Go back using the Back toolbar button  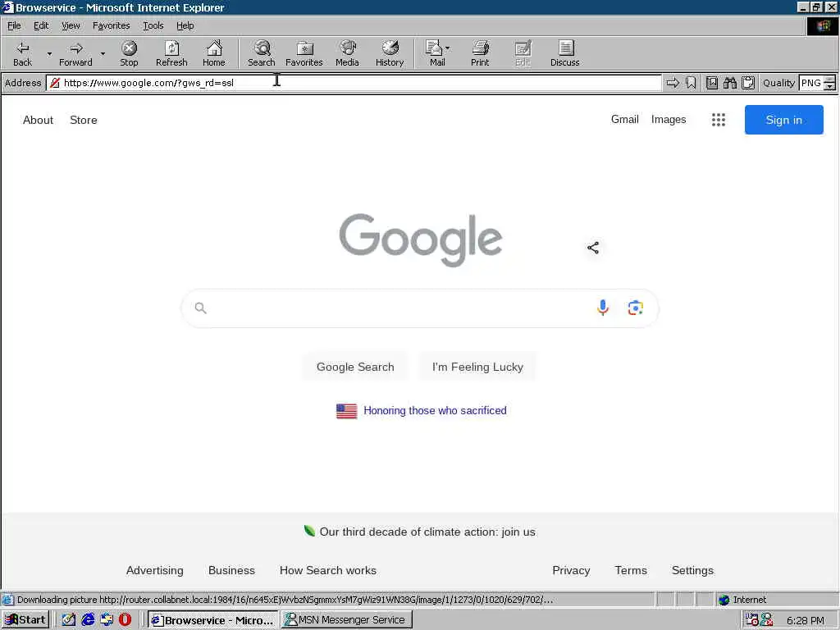(x=22, y=53)
